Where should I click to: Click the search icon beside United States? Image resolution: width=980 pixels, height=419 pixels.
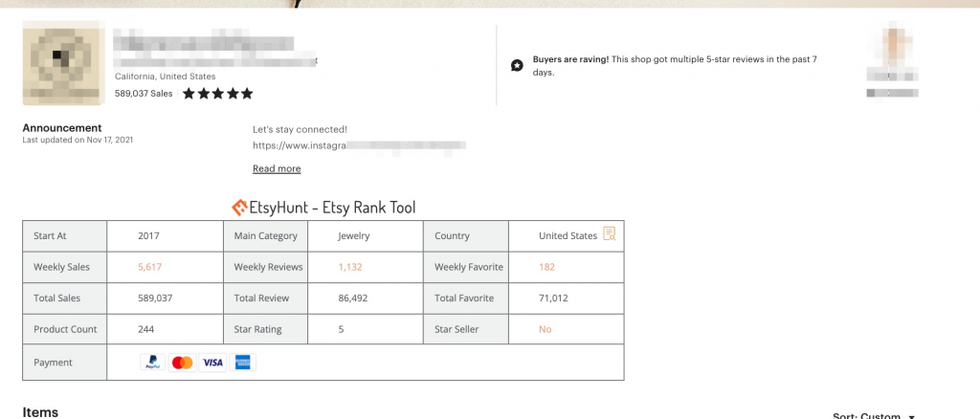tap(610, 235)
